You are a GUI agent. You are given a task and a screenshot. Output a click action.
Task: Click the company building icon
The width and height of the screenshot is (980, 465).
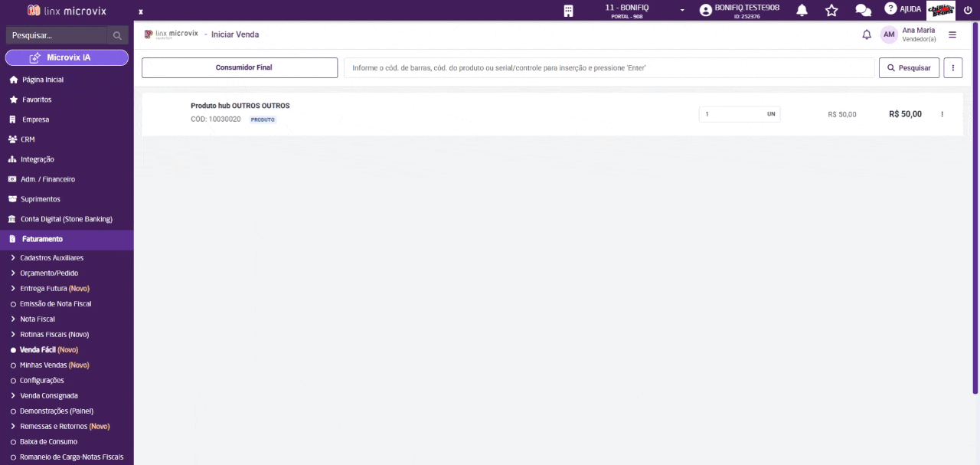568,11
